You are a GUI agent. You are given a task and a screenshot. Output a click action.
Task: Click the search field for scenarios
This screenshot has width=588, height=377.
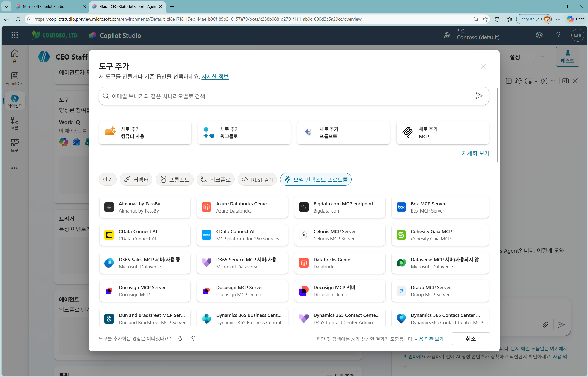click(x=294, y=96)
